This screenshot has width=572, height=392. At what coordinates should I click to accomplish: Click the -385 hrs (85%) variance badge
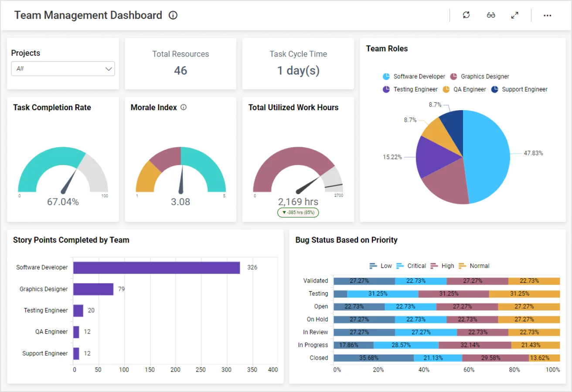(298, 213)
